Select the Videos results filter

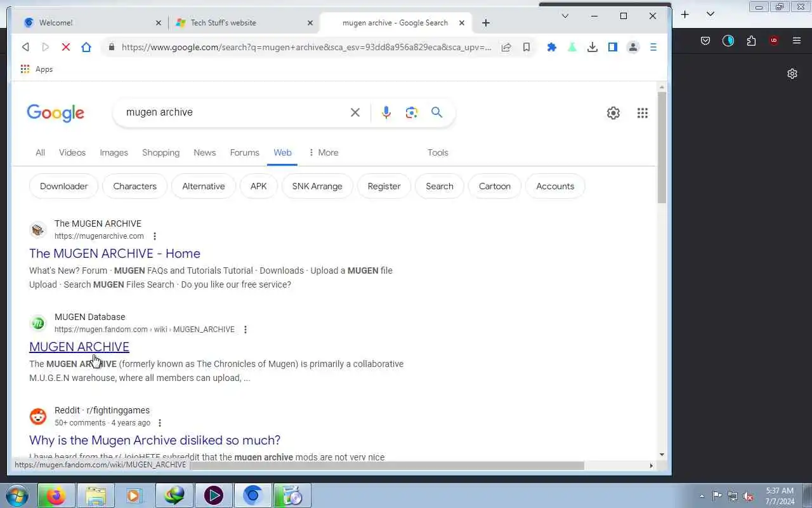(72, 152)
